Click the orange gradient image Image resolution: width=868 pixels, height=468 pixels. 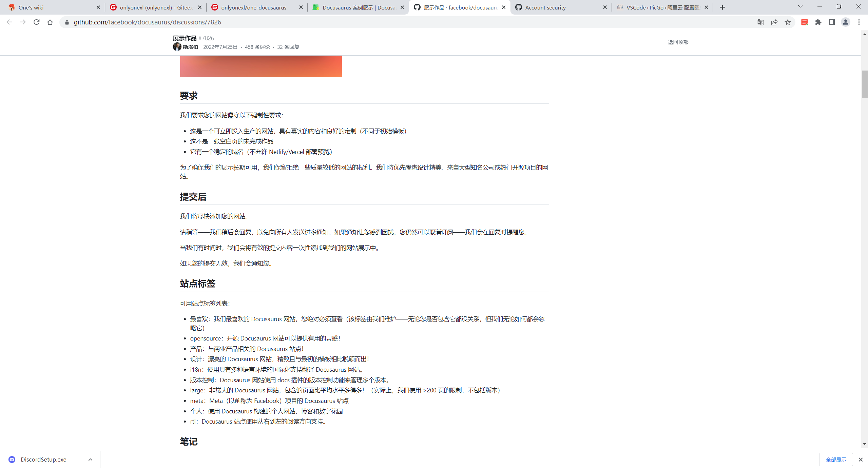point(261,66)
